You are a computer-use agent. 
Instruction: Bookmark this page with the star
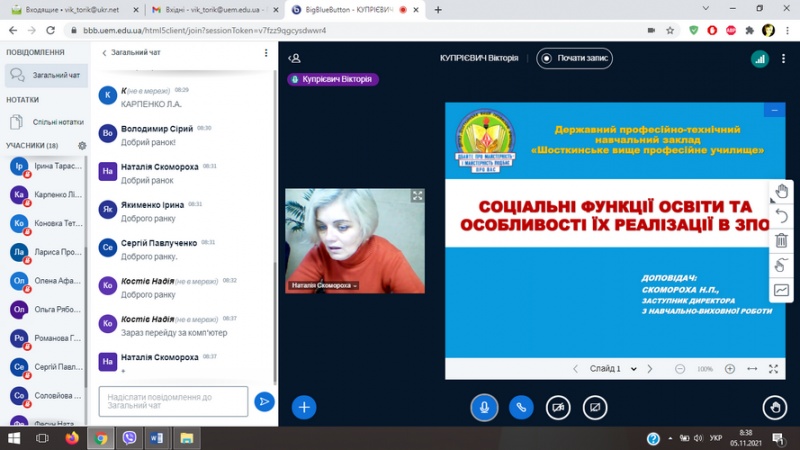pos(670,31)
